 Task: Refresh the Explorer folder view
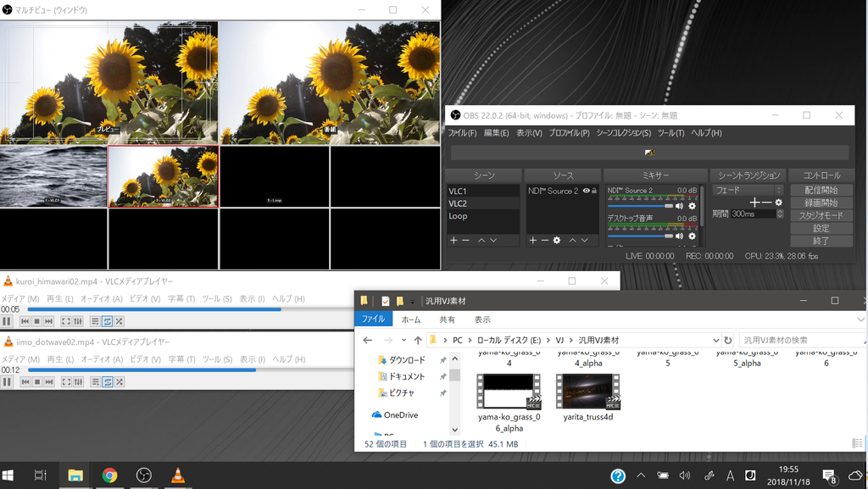pyautogui.click(x=728, y=340)
